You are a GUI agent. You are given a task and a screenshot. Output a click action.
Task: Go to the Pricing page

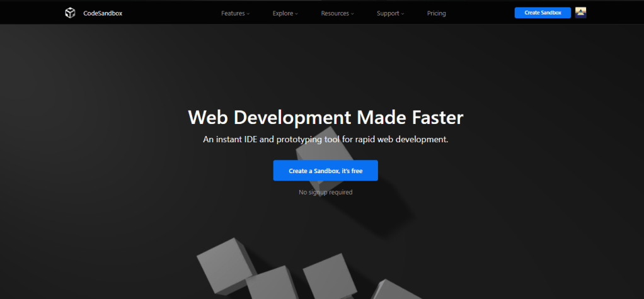pos(436,13)
